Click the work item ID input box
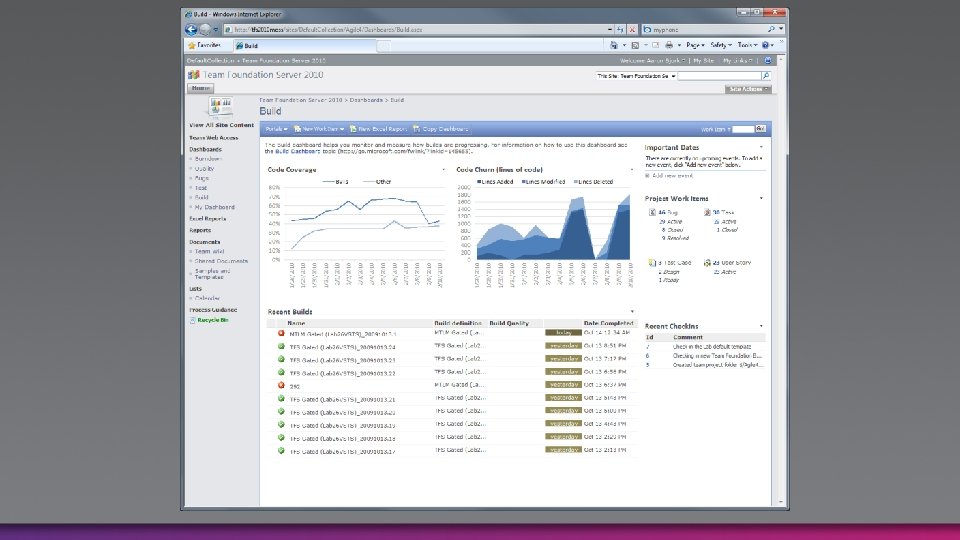The height and width of the screenshot is (540, 960). pos(743,129)
